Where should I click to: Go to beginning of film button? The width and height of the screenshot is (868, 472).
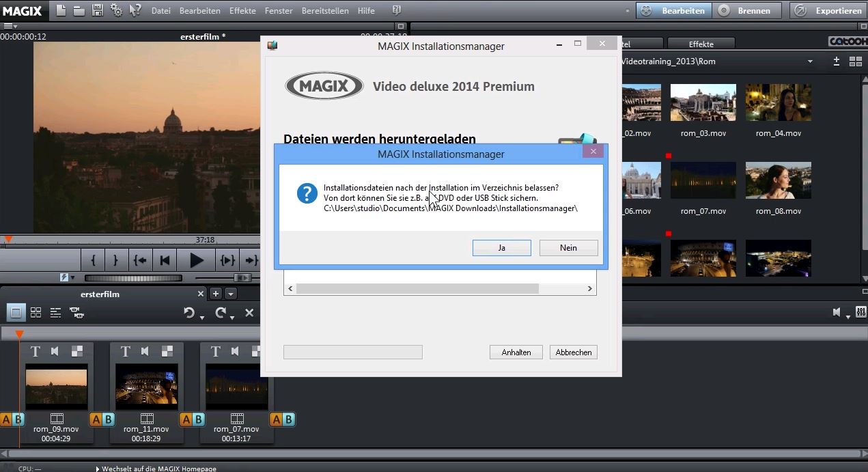click(x=165, y=260)
